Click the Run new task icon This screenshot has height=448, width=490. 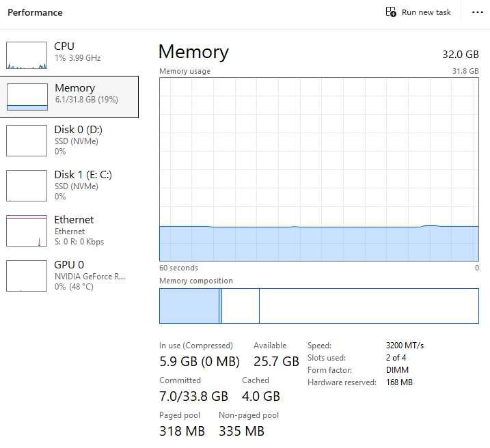(391, 12)
